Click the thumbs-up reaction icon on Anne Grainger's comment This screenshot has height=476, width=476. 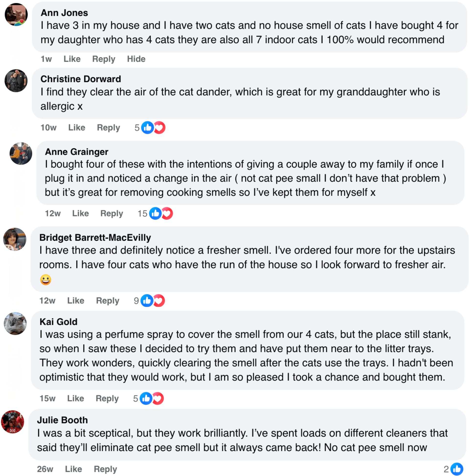click(155, 213)
